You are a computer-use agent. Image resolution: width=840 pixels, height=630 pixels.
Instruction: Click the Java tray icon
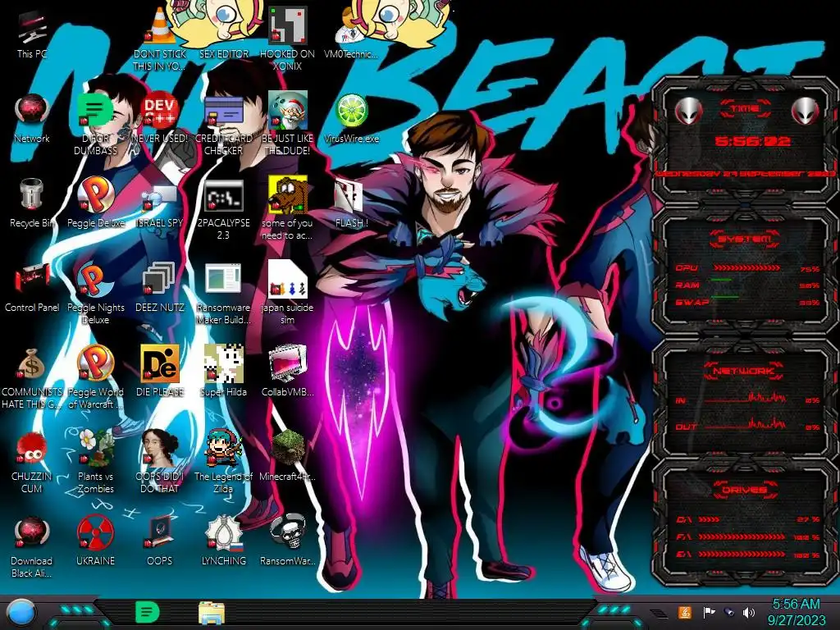(x=685, y=612)
